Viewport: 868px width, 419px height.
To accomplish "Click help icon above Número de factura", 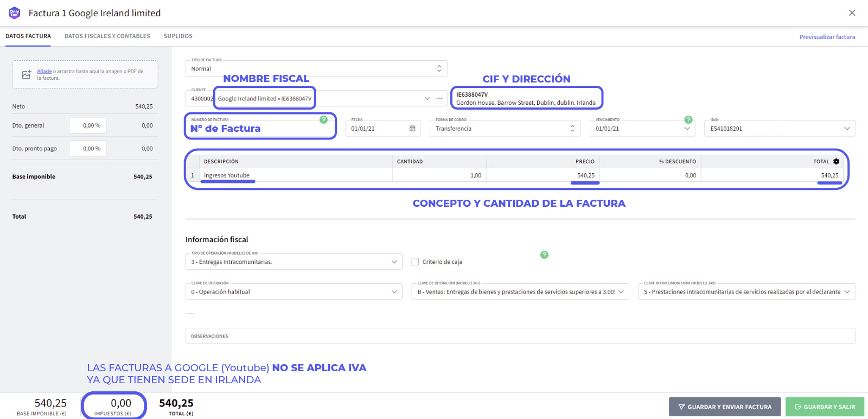I will (323, 119).
